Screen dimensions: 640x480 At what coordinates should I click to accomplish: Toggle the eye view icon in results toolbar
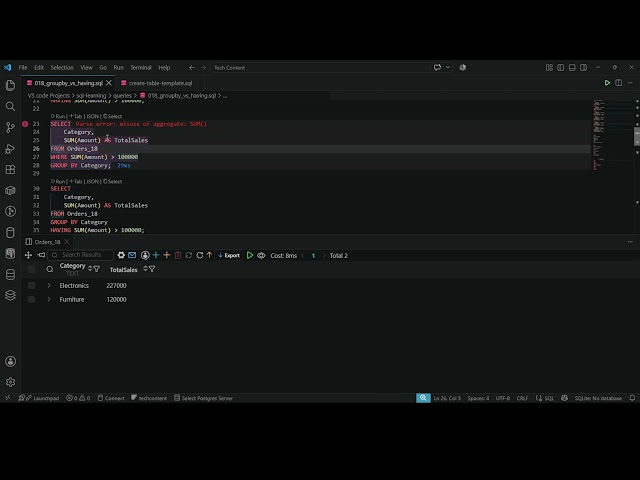pyautogui.click(x=261, y=255)
